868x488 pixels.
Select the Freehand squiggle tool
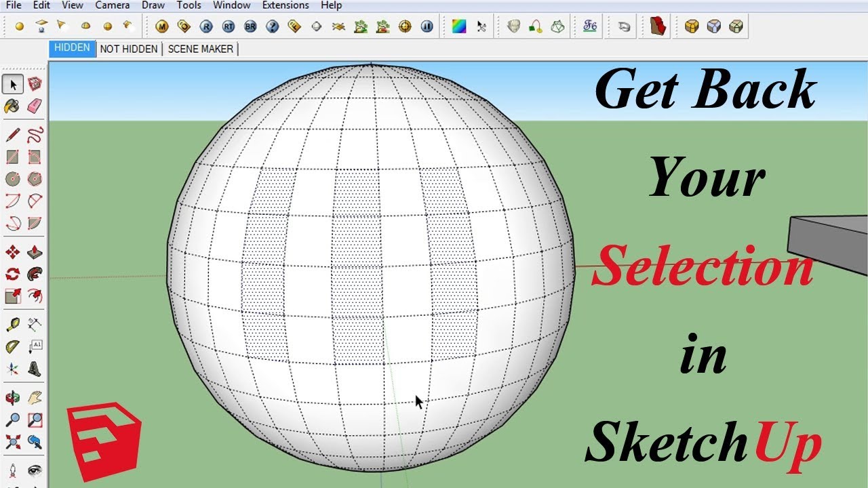tap(35, 134)
